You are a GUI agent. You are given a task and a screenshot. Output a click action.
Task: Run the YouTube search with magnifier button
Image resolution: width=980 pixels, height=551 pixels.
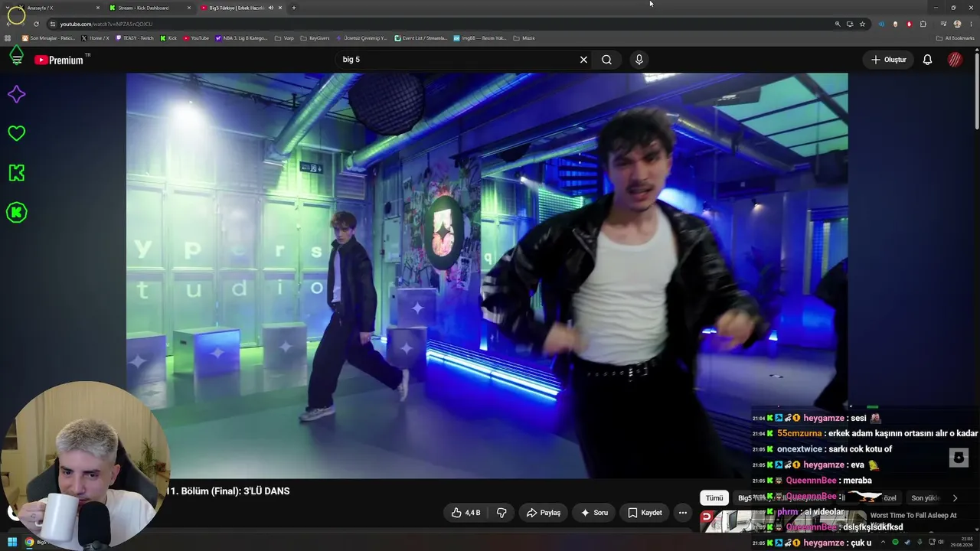(606, 60)
